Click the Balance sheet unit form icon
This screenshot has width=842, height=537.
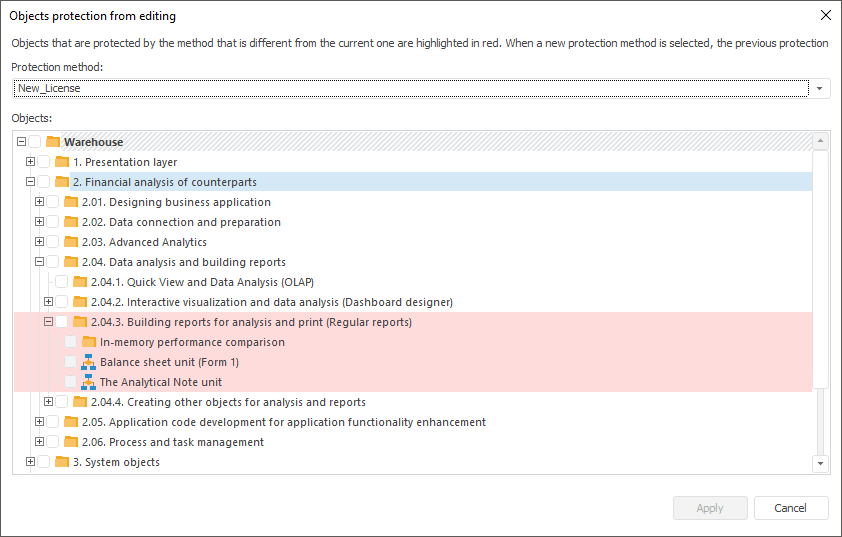coord(88,362)
